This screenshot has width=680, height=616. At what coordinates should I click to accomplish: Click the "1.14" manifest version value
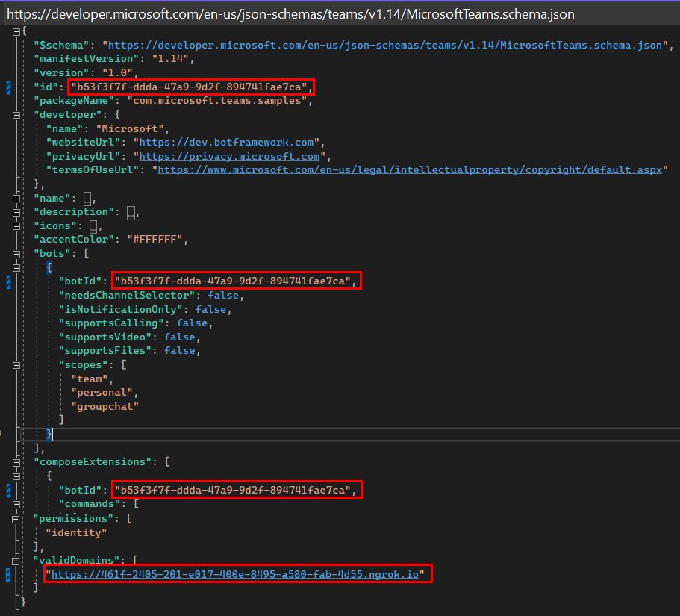(x=170, y=58)
